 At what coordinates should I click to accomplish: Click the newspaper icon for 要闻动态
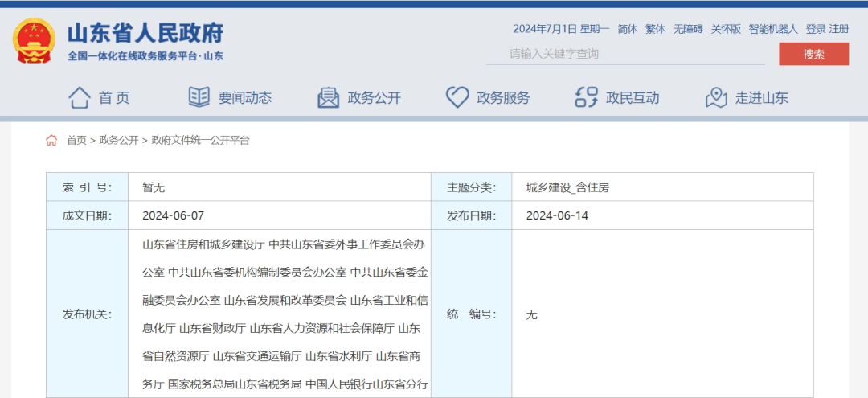tap(199, 97)
